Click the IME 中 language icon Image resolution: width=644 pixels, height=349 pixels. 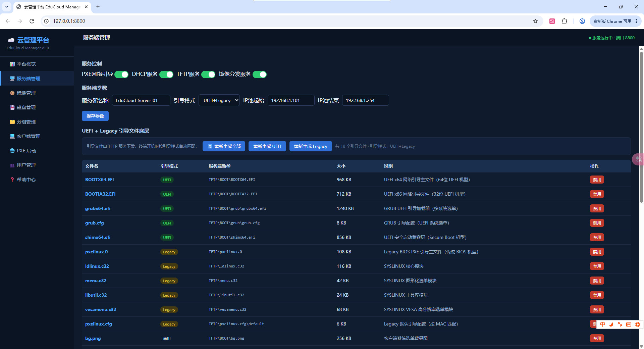[603, 325]
